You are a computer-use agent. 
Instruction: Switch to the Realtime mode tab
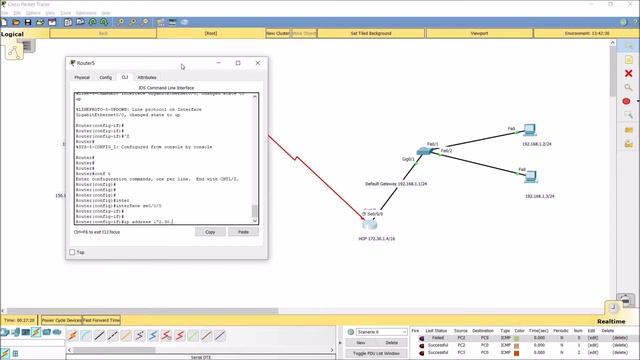611,322
